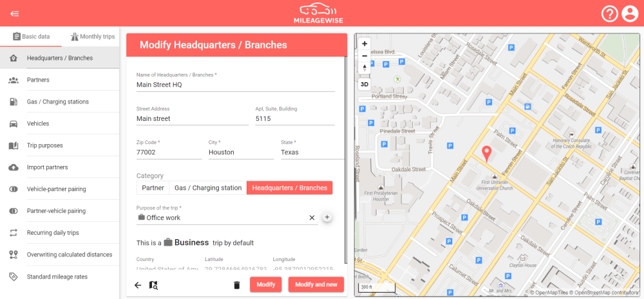Click the Partners people icon
644x299 pixels.
[x=13, y=80]
